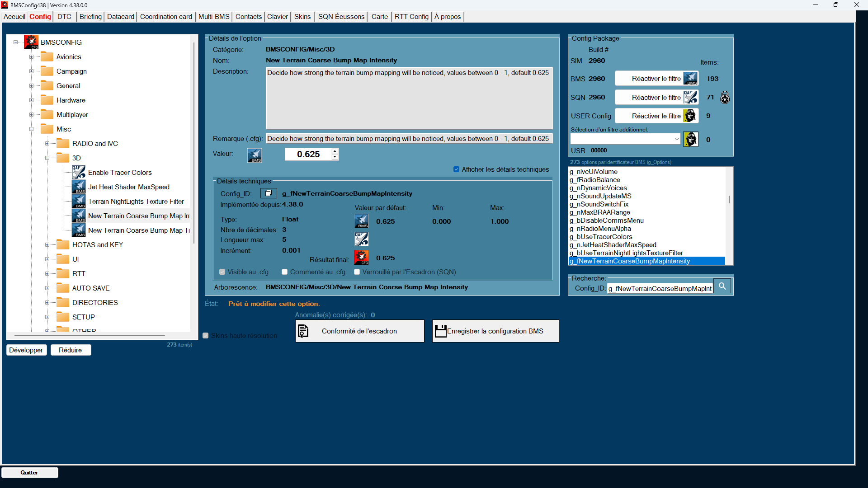Select g_nRadioMenuAlpha in options list
This screenshot has height=488, width=868.
(x=600, y=229)
